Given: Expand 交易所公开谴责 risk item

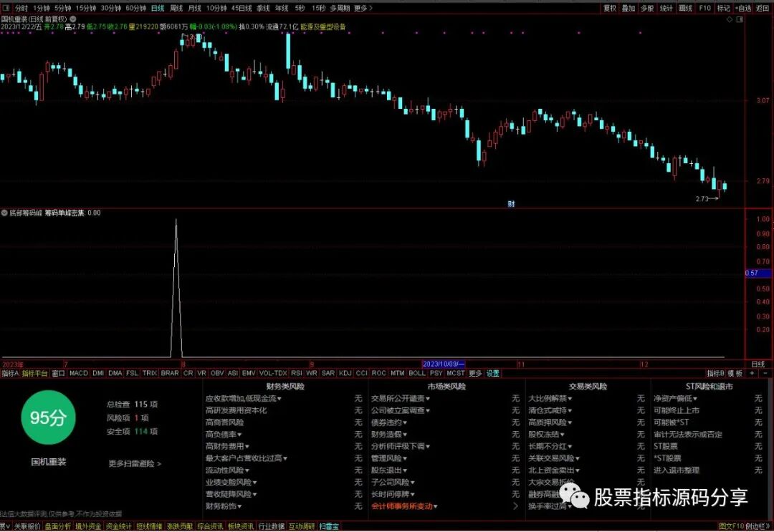Looking at the screenshot, I should pyautogui.click(x=401, y=398).
